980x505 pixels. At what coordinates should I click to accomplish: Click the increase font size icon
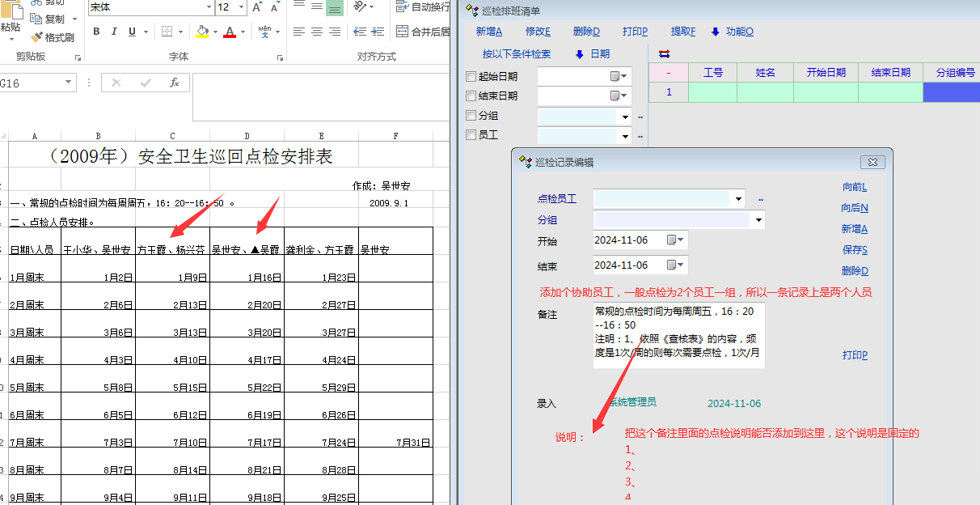point(257,7)
